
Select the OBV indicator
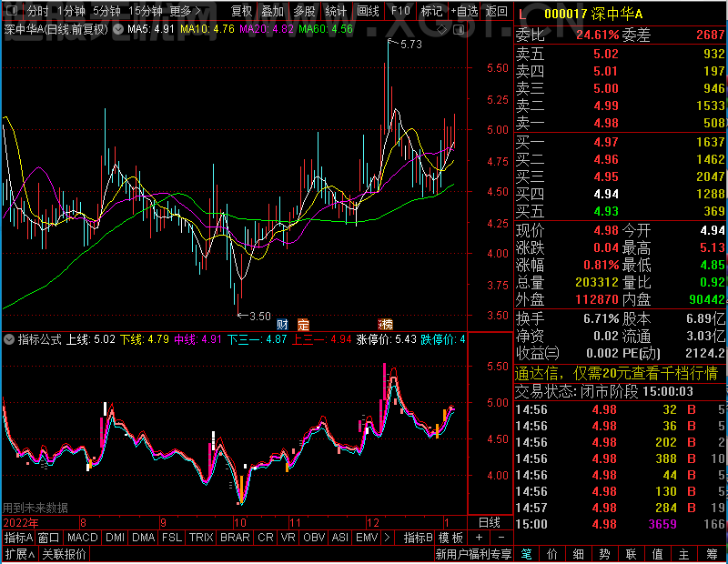[314, 538]
